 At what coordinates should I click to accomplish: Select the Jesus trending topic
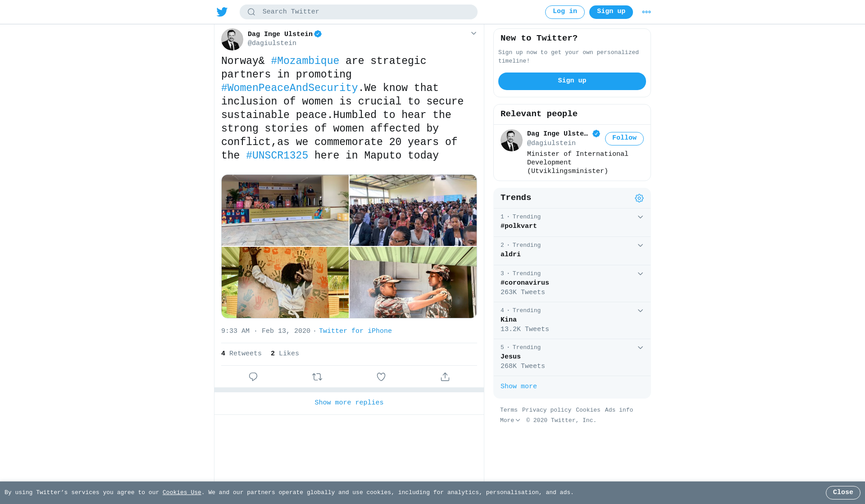tap(572, 357)
